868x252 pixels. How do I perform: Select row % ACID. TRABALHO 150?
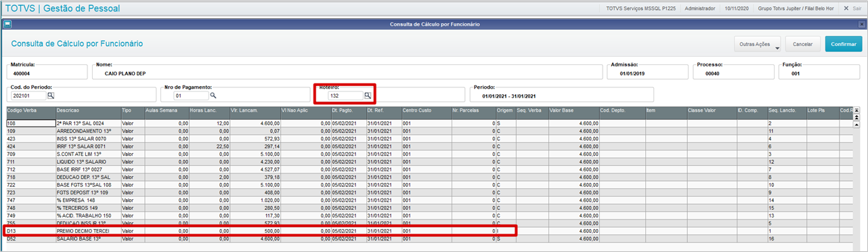pos(429,215)
